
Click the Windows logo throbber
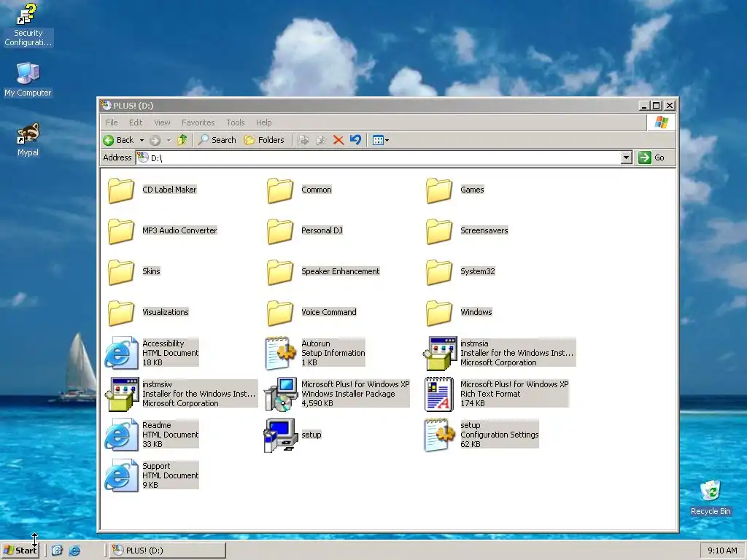(661, 122)
